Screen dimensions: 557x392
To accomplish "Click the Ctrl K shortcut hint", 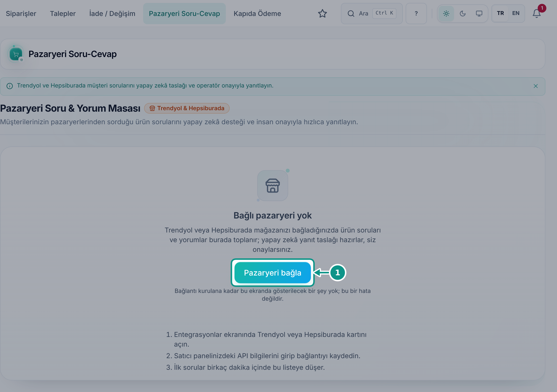I will click(384, 13).
